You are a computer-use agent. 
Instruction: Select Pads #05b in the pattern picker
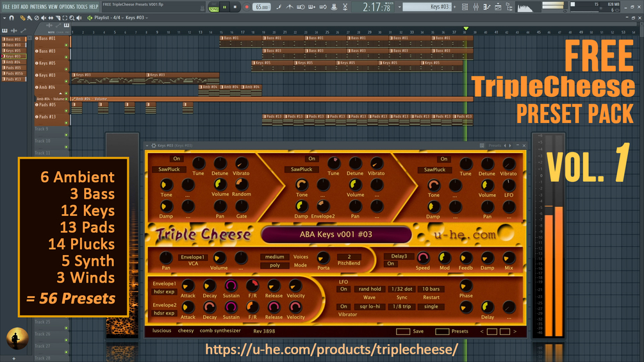pos(14,74)
